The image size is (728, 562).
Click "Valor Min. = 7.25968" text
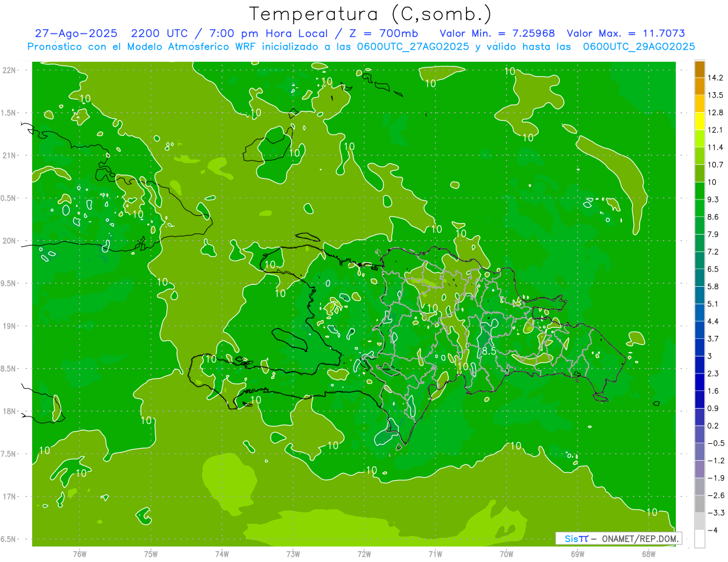(497, 33)
